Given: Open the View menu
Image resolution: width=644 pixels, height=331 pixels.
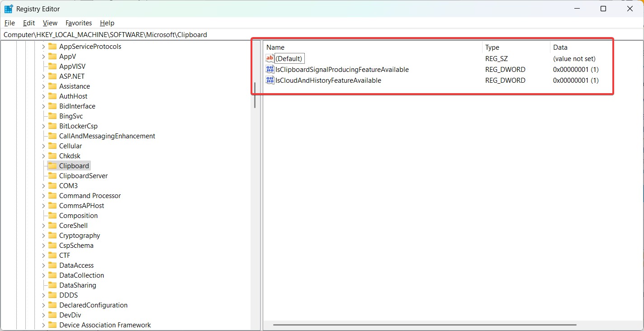Looking at the screenshot, I should coord(50,23).
